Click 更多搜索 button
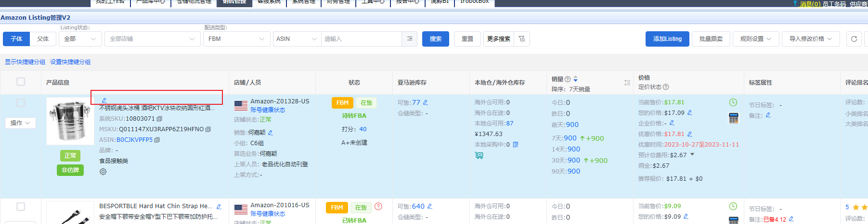The image size is (868, 224). [499, 39]
